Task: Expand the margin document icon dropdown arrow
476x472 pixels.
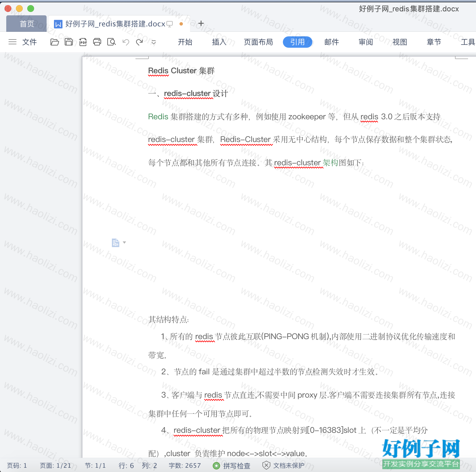Action: (124, 243)
